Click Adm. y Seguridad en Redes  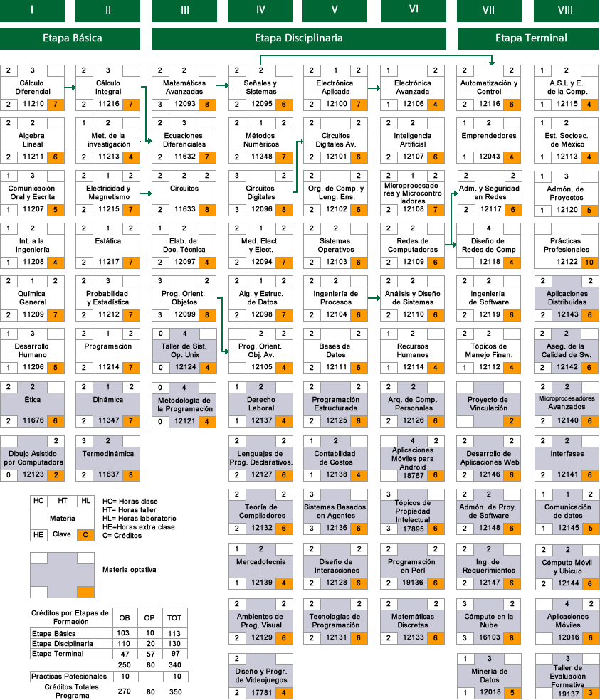point(490,193)
